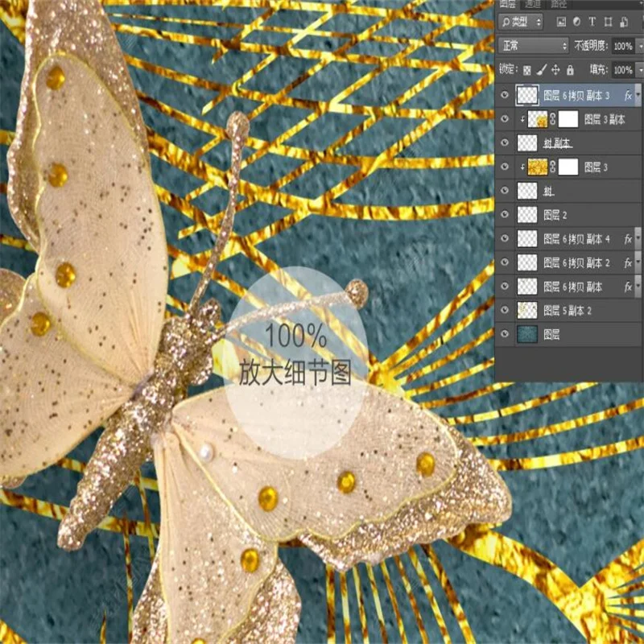Click the fx icon on 图层 6 拷贝 副本 3
644x644 pixels.
coord(628,96)
